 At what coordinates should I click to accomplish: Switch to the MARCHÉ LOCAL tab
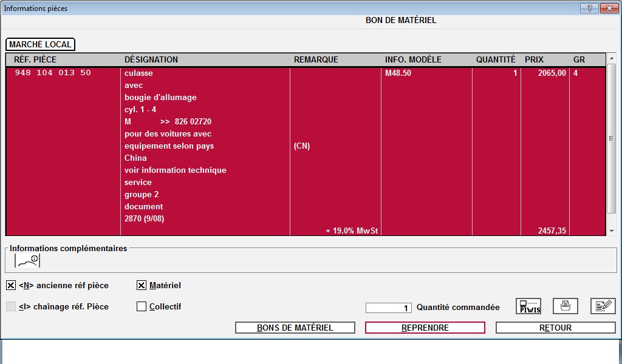coord(41,44)
